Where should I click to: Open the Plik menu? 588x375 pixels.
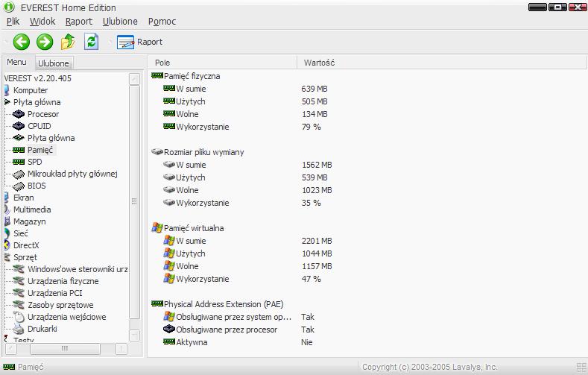[x=13, y=22]
